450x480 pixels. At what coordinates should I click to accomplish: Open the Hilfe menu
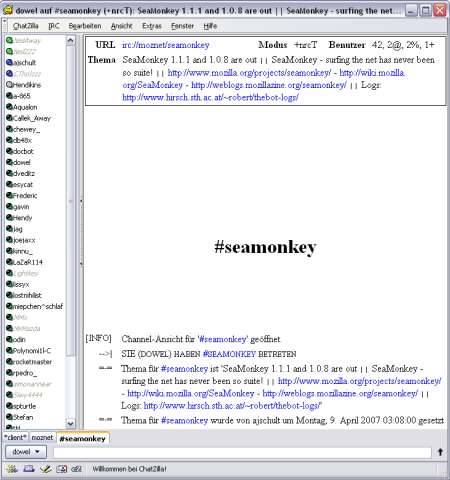point(210,26)
